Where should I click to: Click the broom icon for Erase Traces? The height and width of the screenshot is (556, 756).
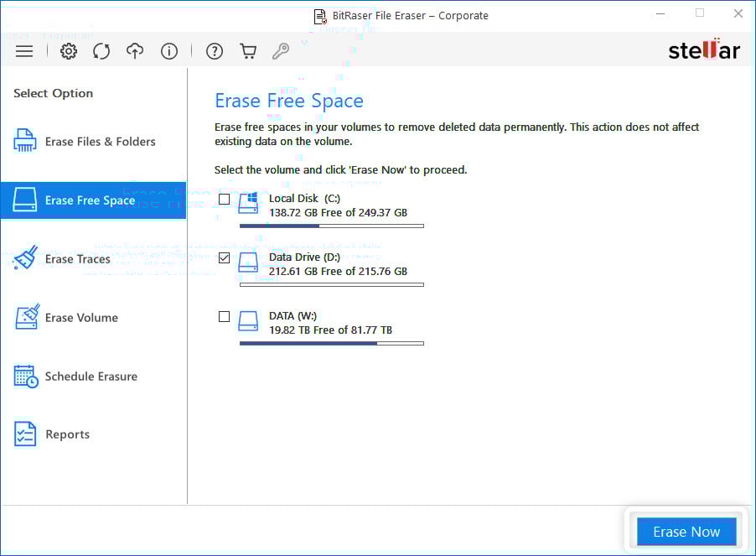(x=25, y=258)
